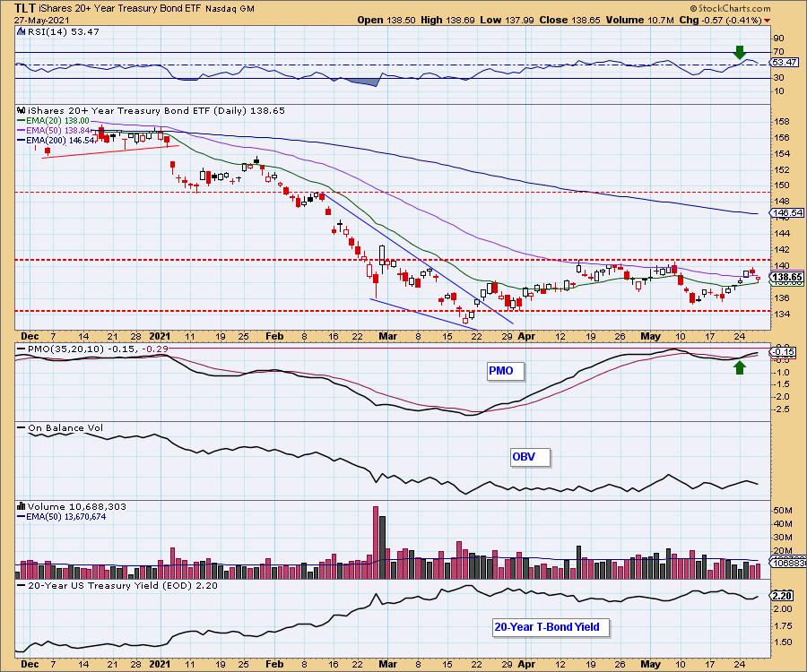This screenshot has width=807, height=672.
Task: Click the -0.15 PMO value tag
Action: [785, 352]
